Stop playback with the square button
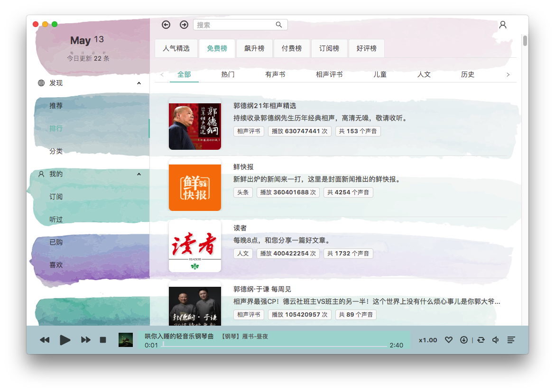 coord(103,340)
